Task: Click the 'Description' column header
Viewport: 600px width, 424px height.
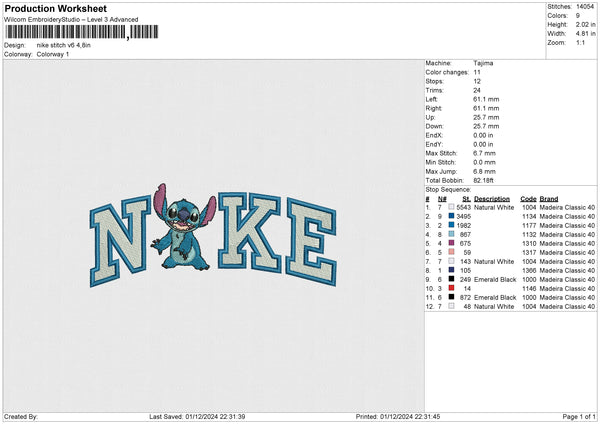Action: [492, 199]
